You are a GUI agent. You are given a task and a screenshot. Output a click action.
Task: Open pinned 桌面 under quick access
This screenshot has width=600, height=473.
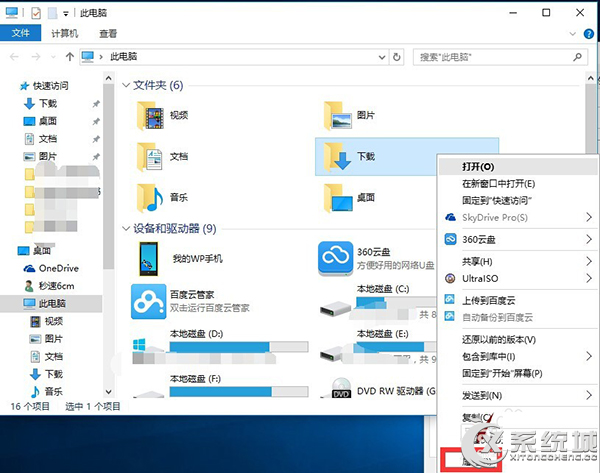tap(40, 121)
